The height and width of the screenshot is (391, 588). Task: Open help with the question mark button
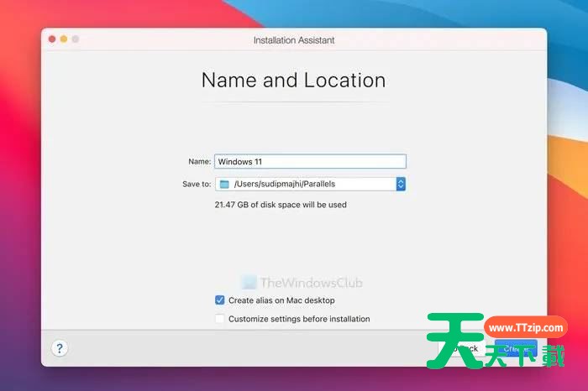(x=60, y=348)
